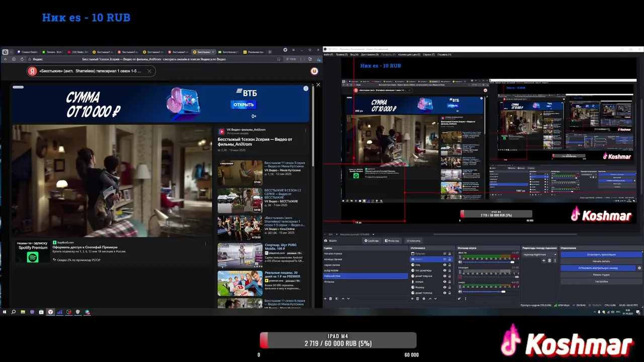Open virtual camera settings gear
Image resolution: width=644 pixels, height=362 pixels.
(639, 268)
